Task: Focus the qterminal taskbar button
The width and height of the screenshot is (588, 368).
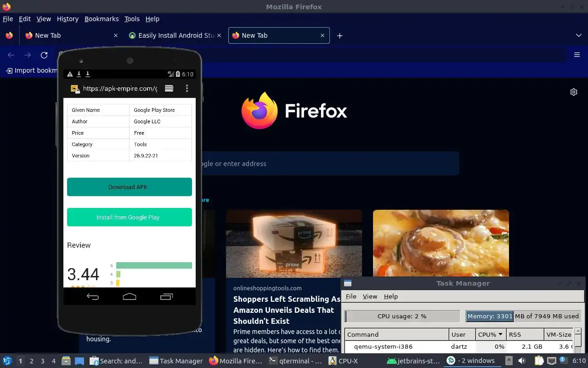Action: (295, 361)
